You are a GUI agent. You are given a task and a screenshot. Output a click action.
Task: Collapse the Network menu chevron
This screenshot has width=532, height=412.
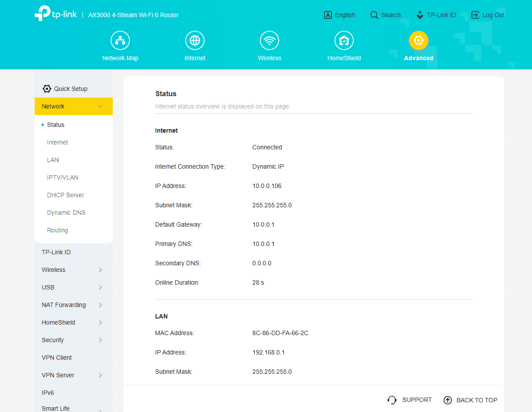click(x=101, y=106)
